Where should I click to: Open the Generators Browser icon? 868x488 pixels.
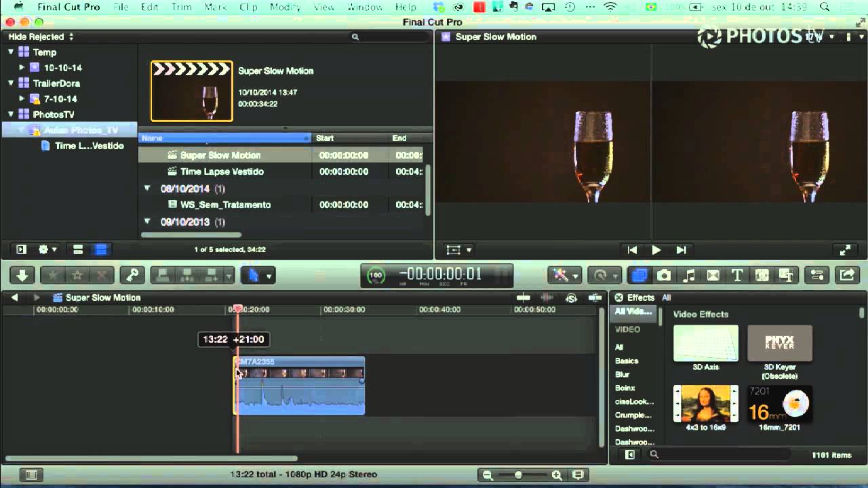762,275
